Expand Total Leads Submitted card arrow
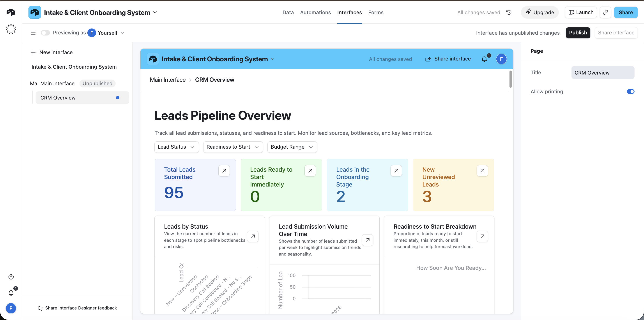The width and height of the screenshot is (644, 320). pos(224,171)
